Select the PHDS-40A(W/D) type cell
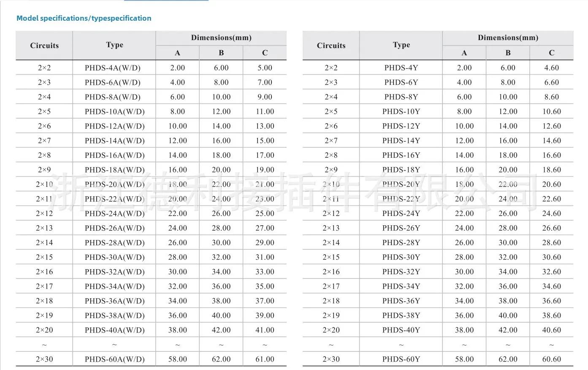 114,330
